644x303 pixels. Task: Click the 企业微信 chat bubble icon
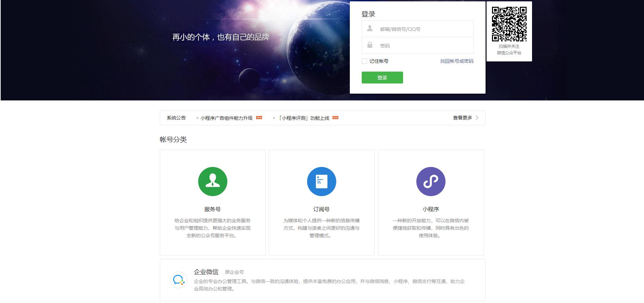179,280
